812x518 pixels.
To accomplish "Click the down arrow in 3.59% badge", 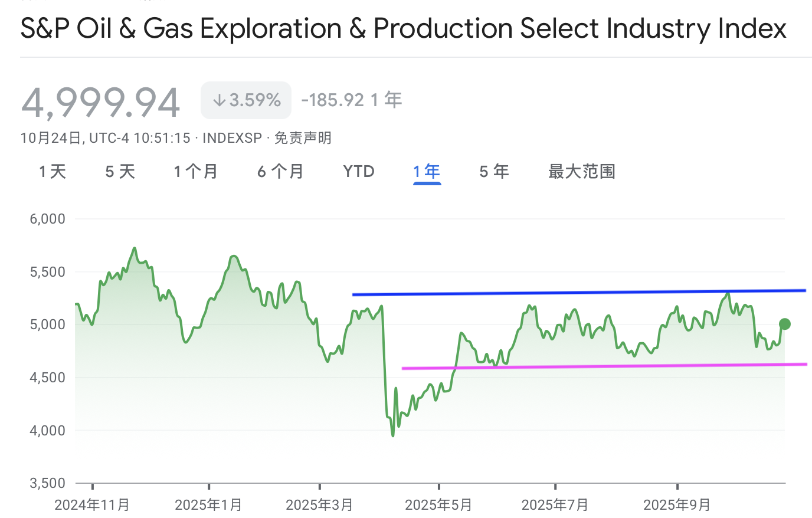I will pyautogui.click(x=220, y=100).
